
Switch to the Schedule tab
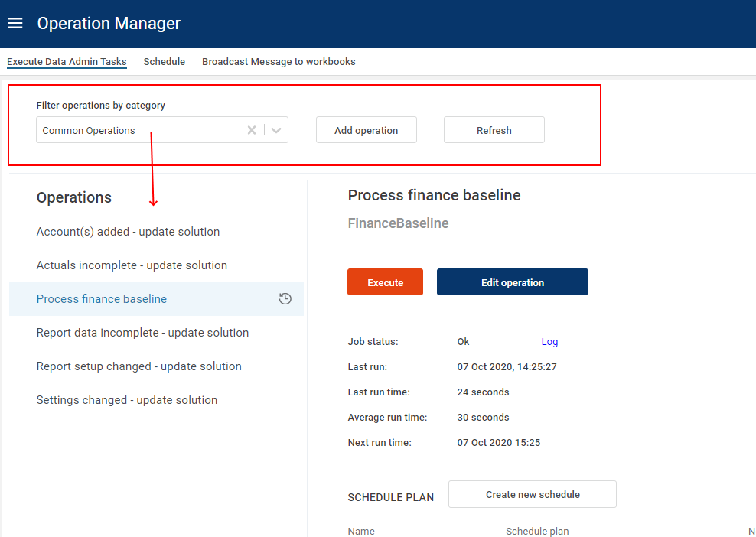coord(164,61)
